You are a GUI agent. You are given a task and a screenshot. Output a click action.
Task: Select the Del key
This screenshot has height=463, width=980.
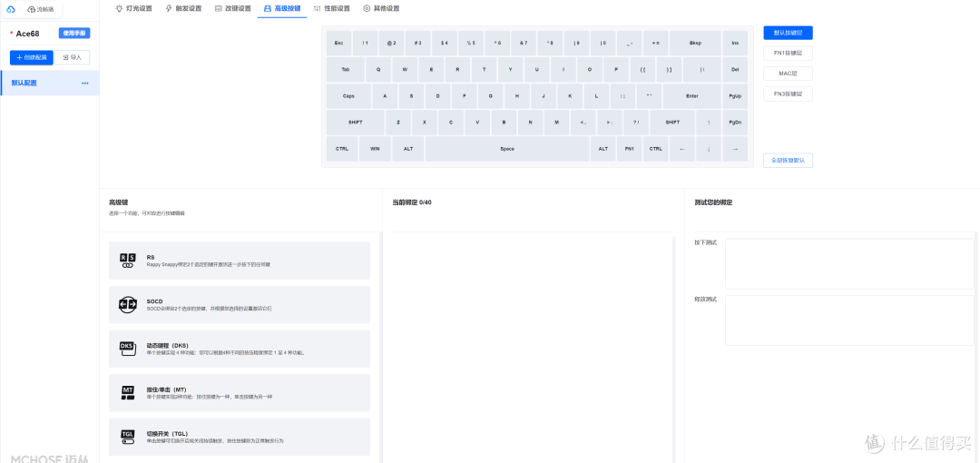point(735,69)
